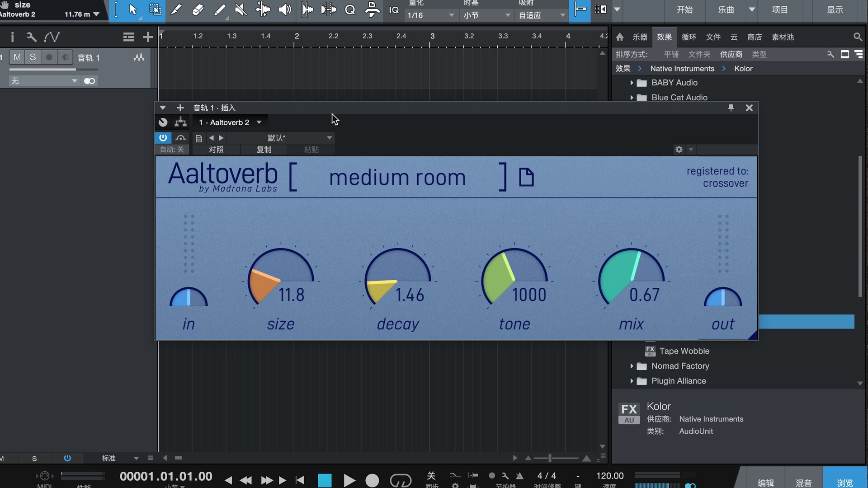Go to previous preset arrow

[211, 138]
